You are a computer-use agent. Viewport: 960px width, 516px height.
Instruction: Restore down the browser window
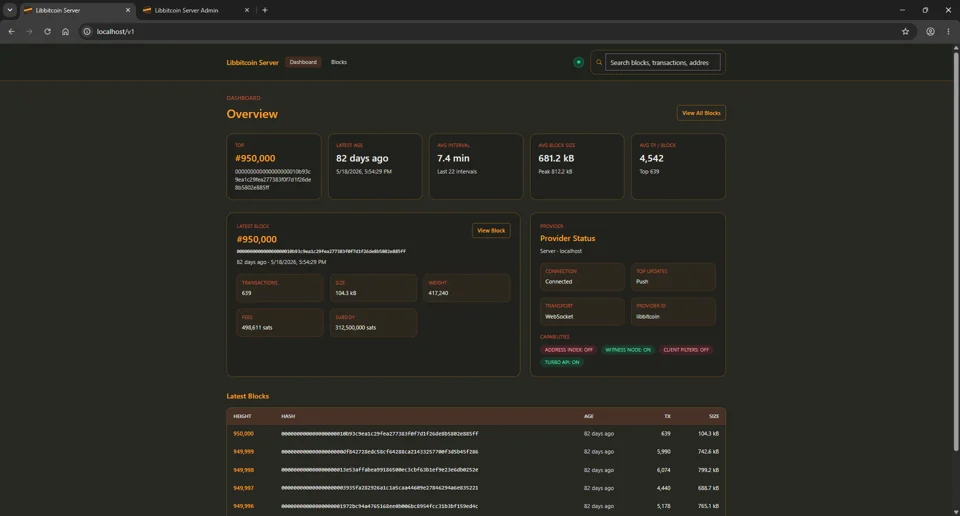point(925,10)
